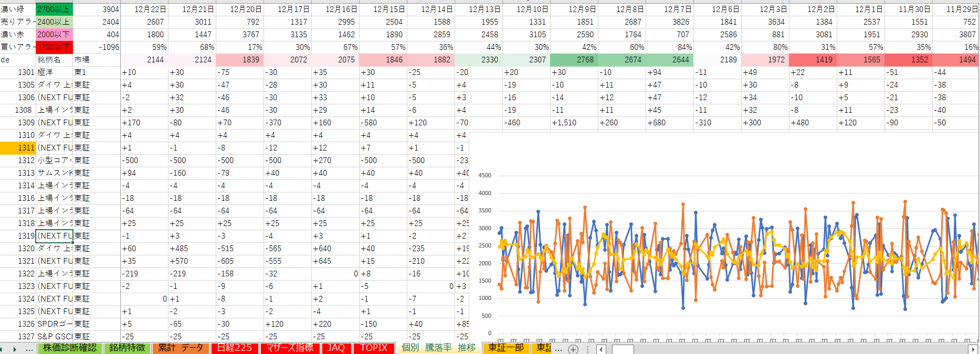Viewport: 980px width, 354px height.
Task: Switch to the JAQ sheet tab
Action: click(x=336, y=348)
